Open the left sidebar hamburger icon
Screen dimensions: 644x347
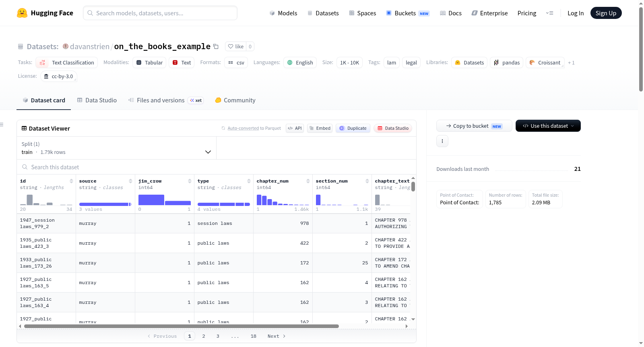click(x=2, y=125)
